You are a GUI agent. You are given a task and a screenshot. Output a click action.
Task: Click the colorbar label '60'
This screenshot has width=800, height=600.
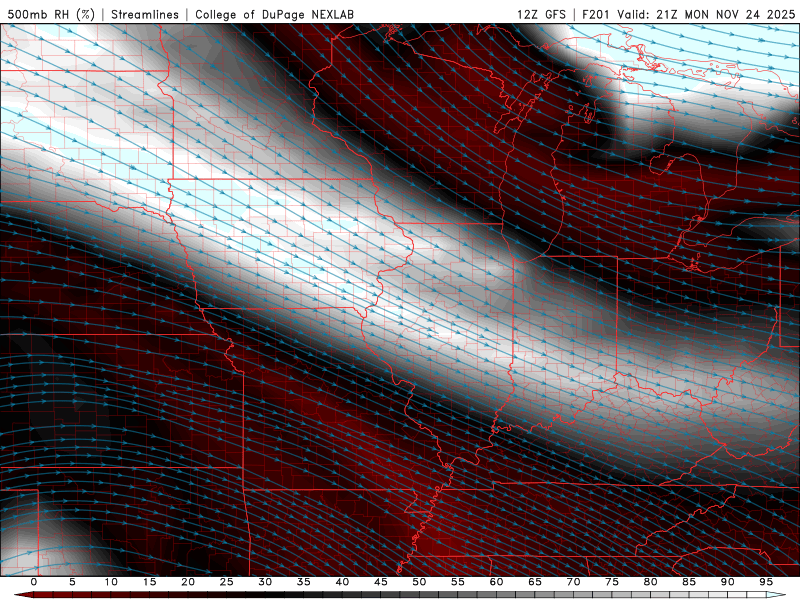tap(496, 582)
